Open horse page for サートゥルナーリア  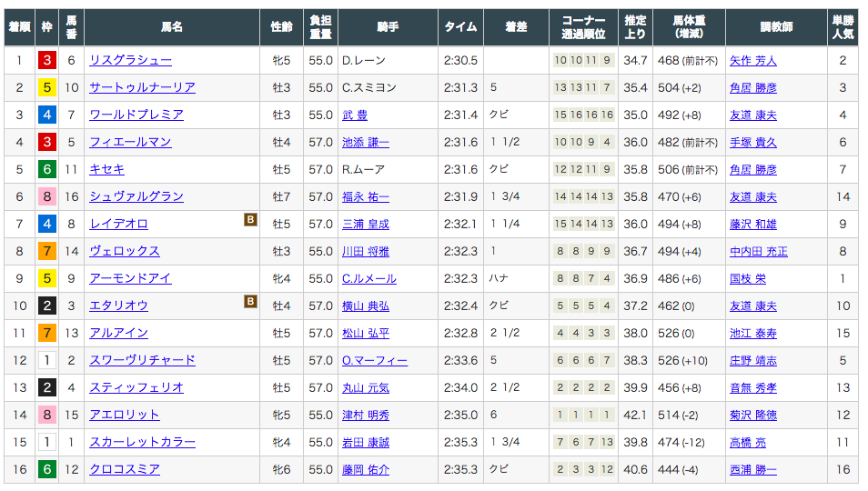click(x=142, y=87)
